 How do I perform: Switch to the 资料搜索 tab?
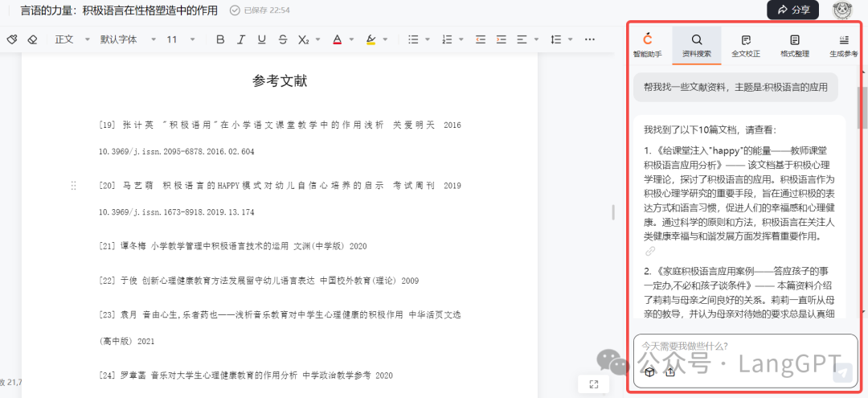click(697, 45)
